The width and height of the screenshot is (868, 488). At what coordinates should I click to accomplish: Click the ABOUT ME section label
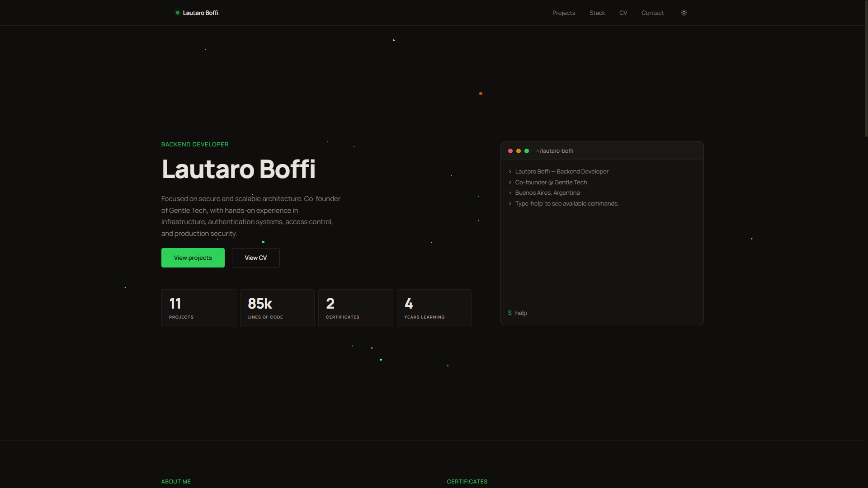(176, 481)
